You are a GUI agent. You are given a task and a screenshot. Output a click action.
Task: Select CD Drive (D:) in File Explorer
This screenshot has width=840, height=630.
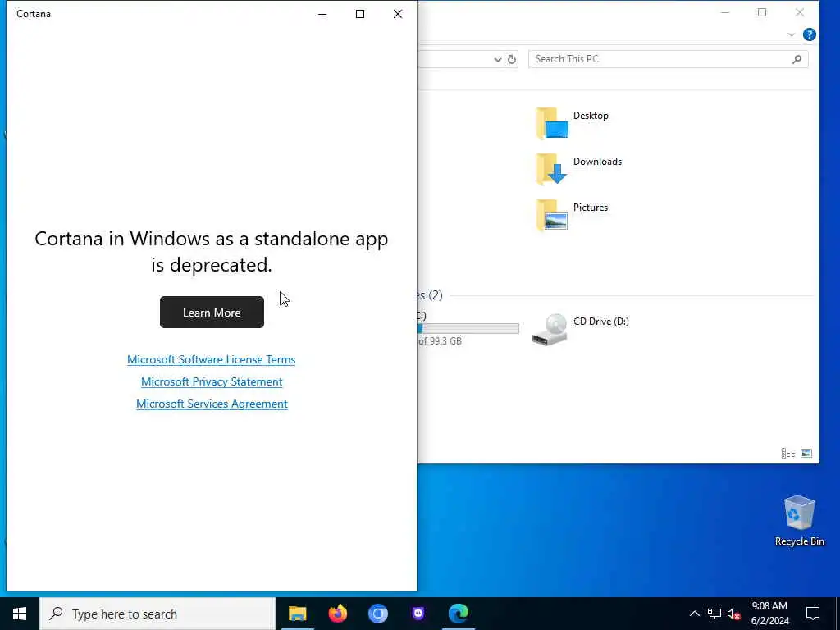pyautogui.click(x=581, y=329)
